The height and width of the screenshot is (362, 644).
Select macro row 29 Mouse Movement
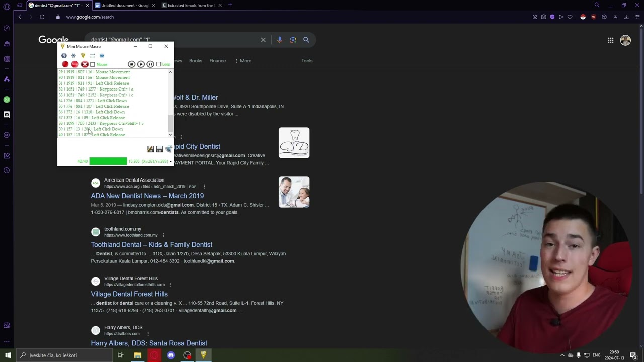click(x=94, y=72)
